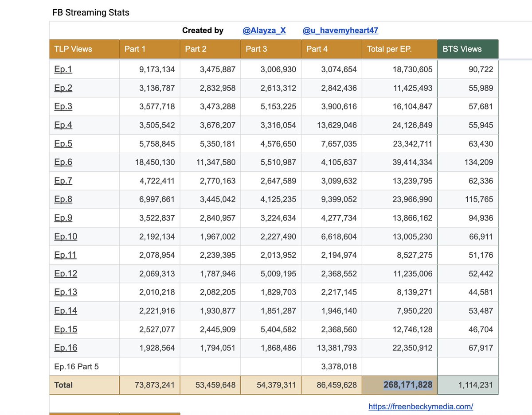Select Part 4 total 86,459,628

(332, 385)
